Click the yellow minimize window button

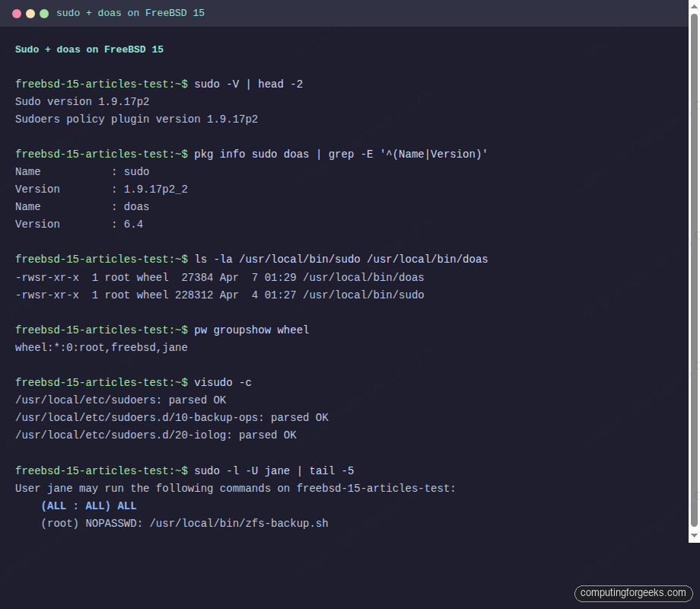[30, 13]
